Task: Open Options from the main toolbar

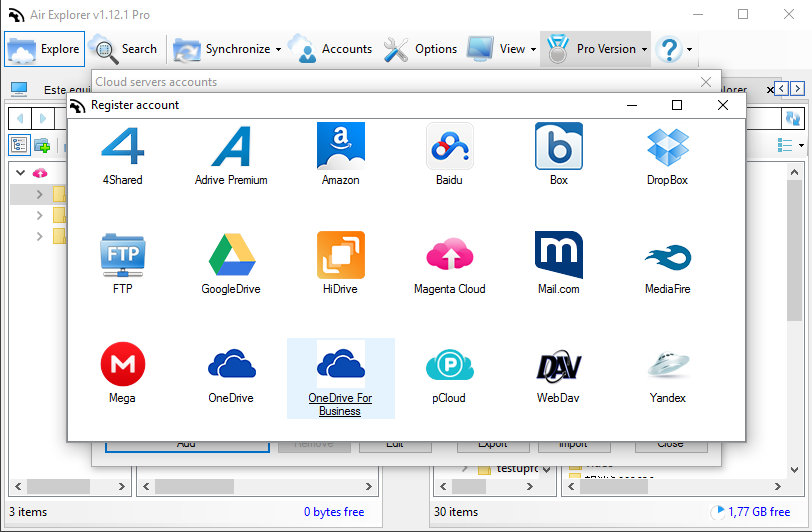Action: point(420,49)
